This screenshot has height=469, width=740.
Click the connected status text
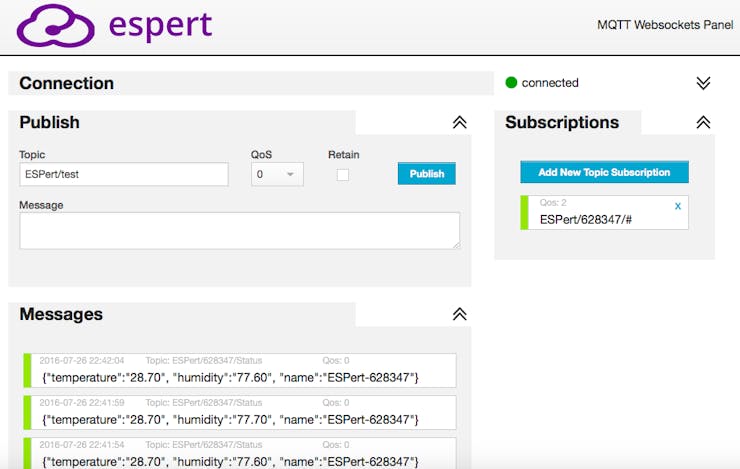coord(550,83)
